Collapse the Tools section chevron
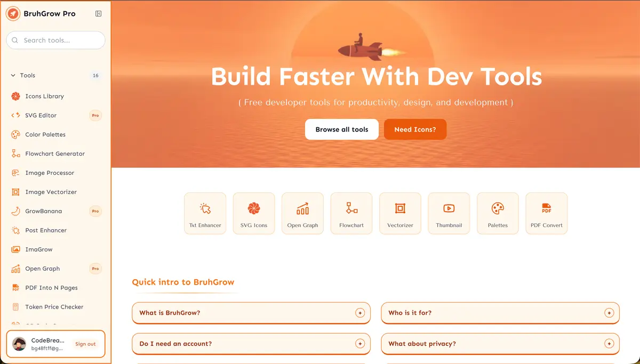The width and height of the screenshot is (640, 364). coord(13,75)
